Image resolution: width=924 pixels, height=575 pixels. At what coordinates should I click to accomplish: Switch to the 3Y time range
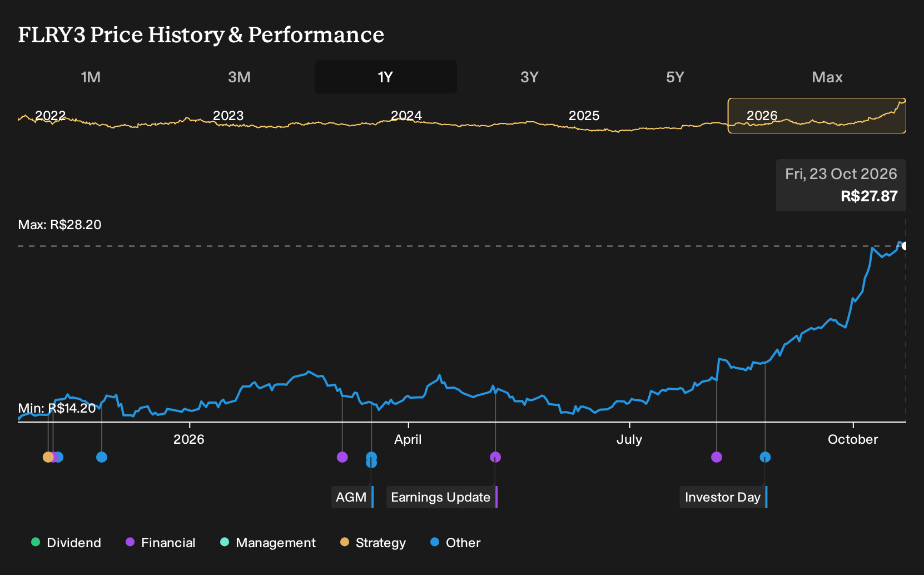point(529,77)
